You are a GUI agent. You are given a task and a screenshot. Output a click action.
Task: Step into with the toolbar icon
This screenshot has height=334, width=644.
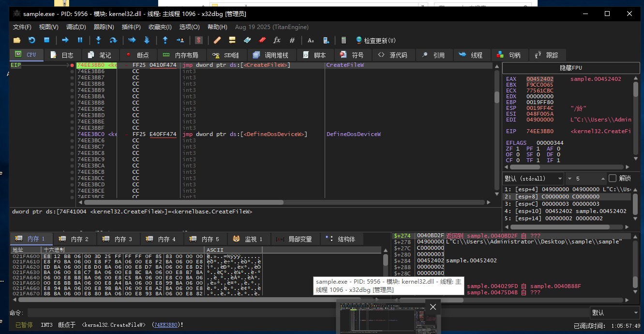[x=98, y=40]
